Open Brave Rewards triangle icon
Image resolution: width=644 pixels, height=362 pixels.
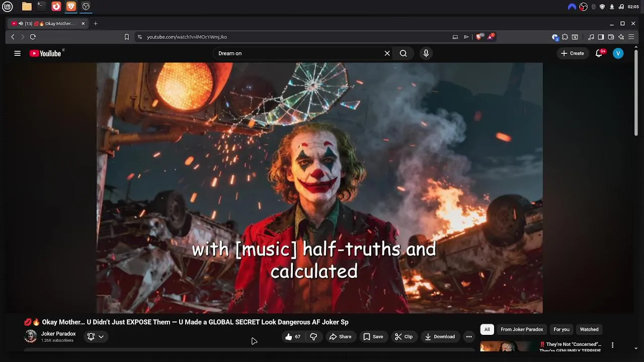[x=491, y=37]
